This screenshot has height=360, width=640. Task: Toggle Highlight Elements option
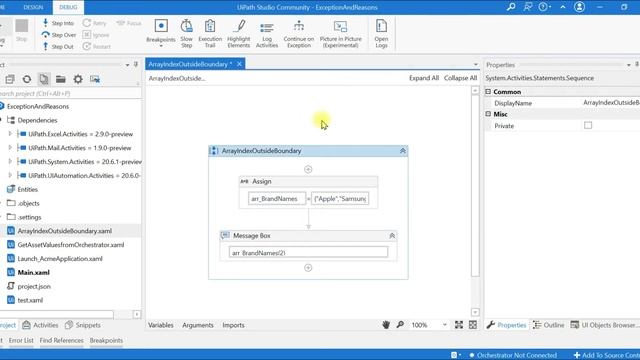click(x=239, y=33)
